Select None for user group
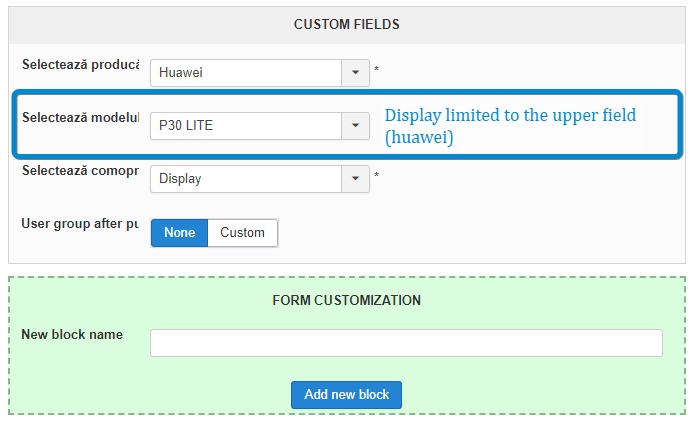The width and height of the screenshot is (693, 429). pos(180,232)
